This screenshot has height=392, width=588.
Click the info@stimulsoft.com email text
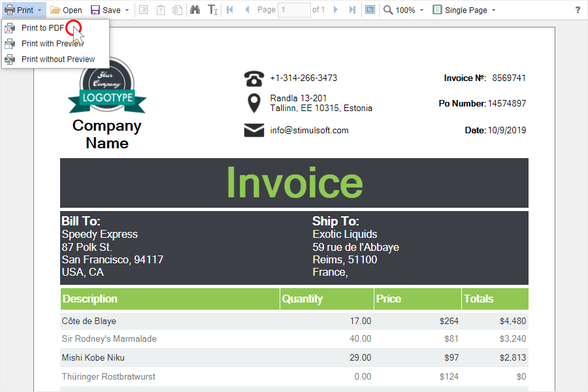point(309,130)
